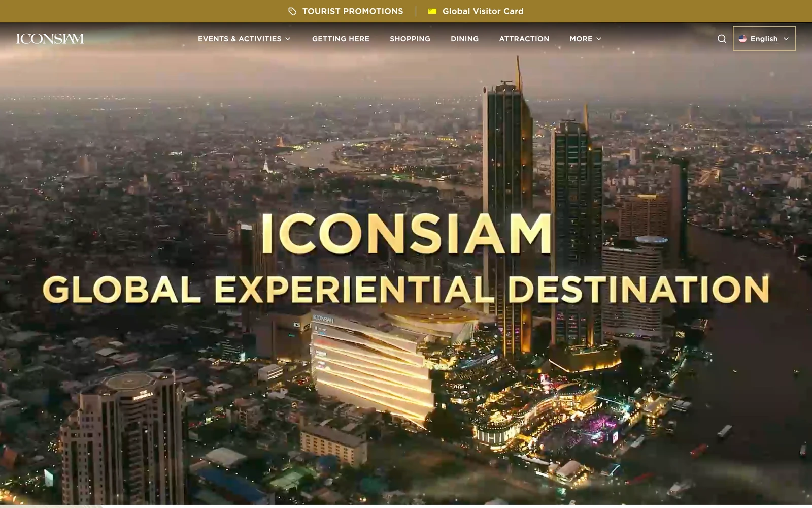
Task: Expand the More menu chevron
Action: tap(599, 39)
